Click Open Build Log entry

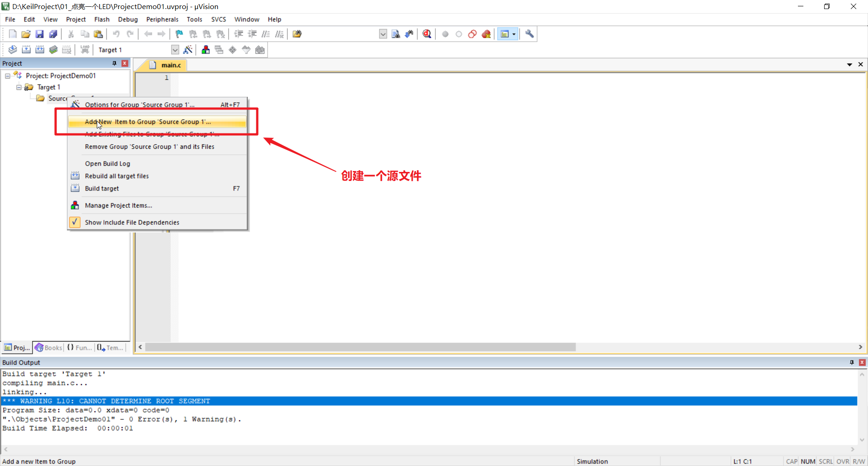coord(157,163)
